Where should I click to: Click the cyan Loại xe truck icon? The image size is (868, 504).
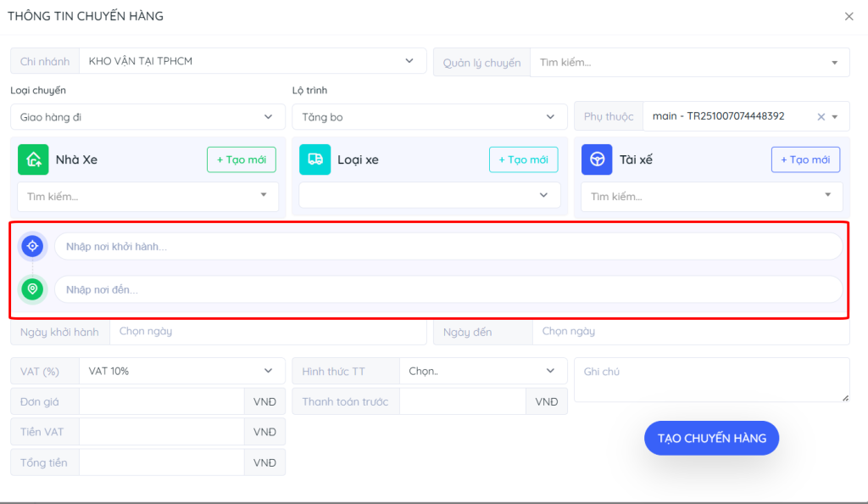(x=314, y=160)
